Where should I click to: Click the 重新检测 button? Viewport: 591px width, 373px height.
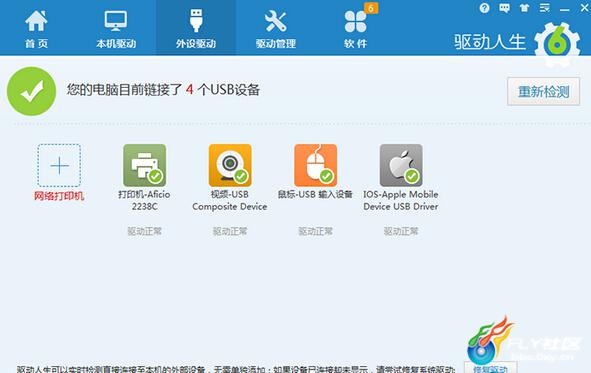[x=543, y=91]
